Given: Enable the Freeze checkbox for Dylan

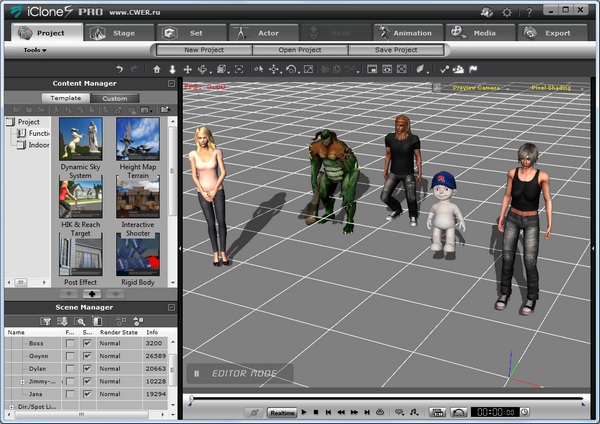Looking at the screenshot, I should point(70,369).
